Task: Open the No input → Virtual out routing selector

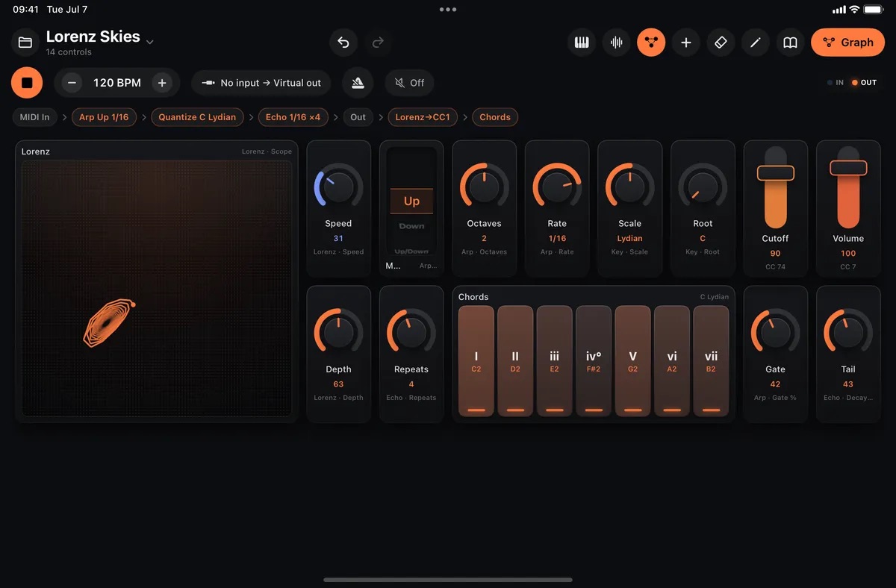Action: pos(261,83)
